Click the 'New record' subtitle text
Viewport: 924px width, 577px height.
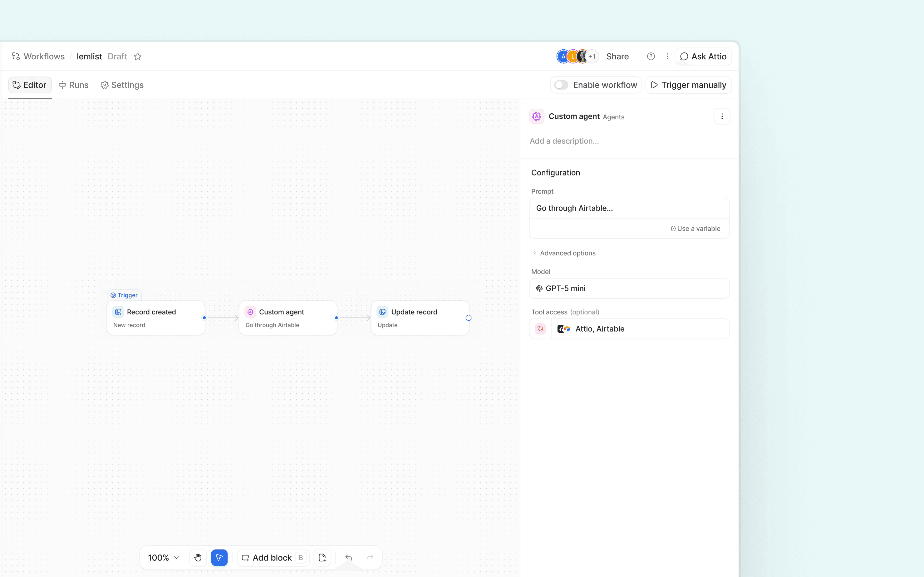[129, 325]
